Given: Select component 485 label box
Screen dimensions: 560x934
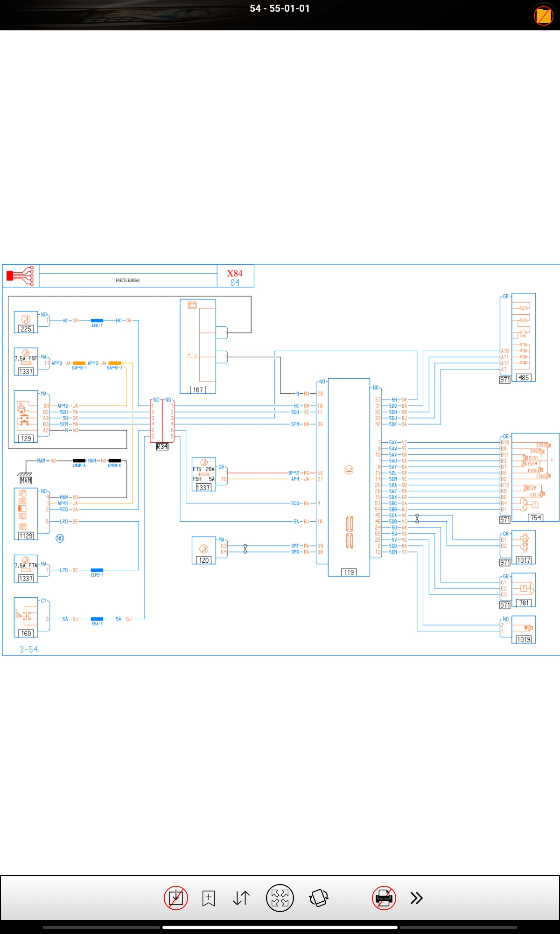Looking at the screenshot, I should click(x=524, y=377).
